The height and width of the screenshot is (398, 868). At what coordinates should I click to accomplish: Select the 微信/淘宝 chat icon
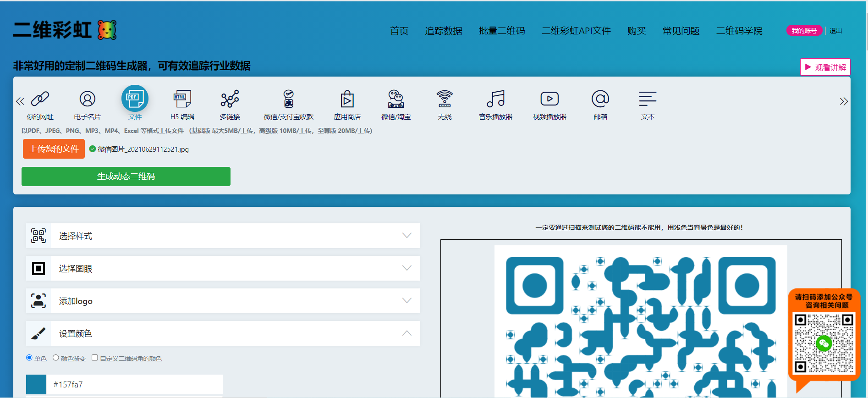pos(396,99)
